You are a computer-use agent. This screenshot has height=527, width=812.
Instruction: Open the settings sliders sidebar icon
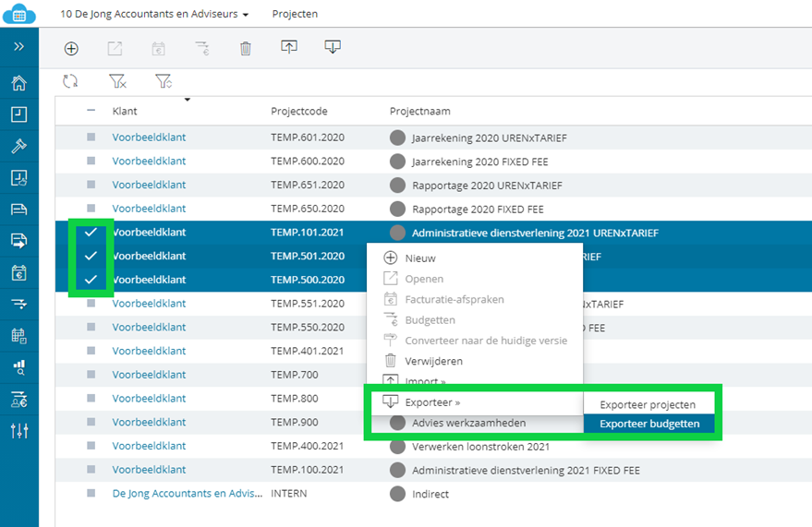click(x=19, y=430)
